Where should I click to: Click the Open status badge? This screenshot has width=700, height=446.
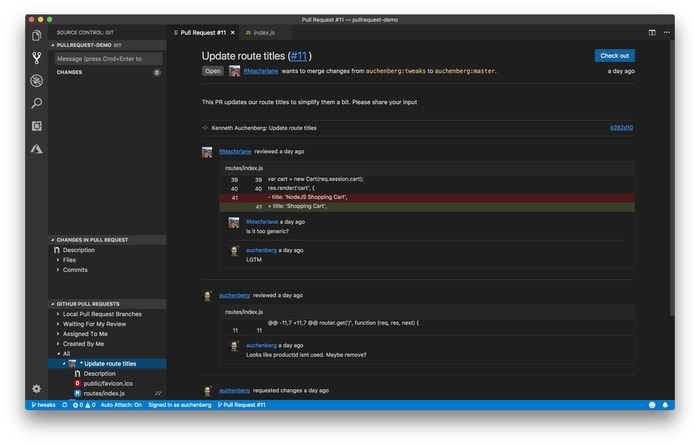[212, 71]
